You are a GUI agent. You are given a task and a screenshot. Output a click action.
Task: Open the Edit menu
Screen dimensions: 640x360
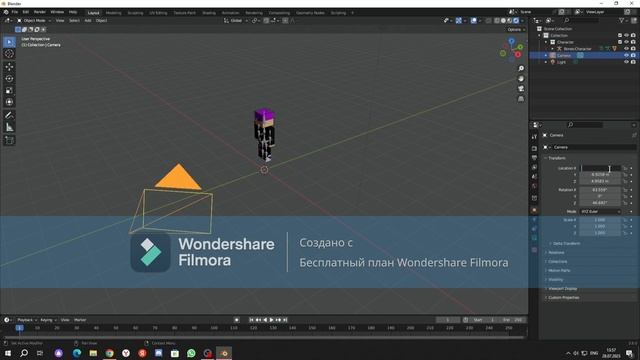[26, 12]
